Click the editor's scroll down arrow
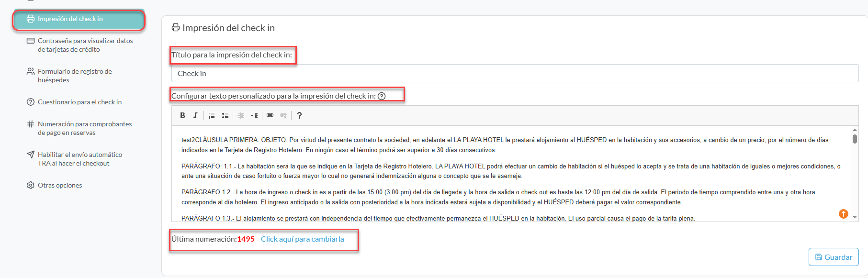The height and width of the screenshot is (278, 868). click(855, 217)
